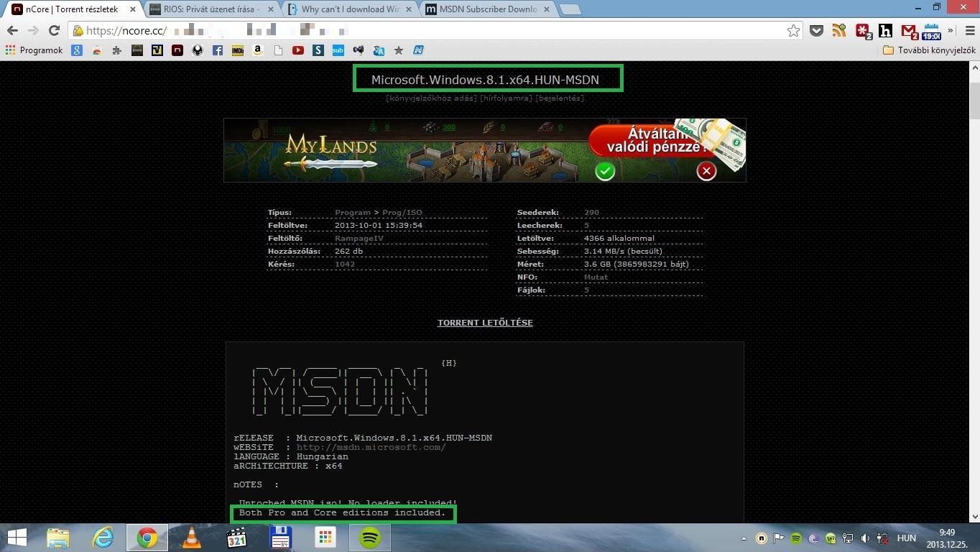Expand the További könyvjelzők folder

coord(929,50)
